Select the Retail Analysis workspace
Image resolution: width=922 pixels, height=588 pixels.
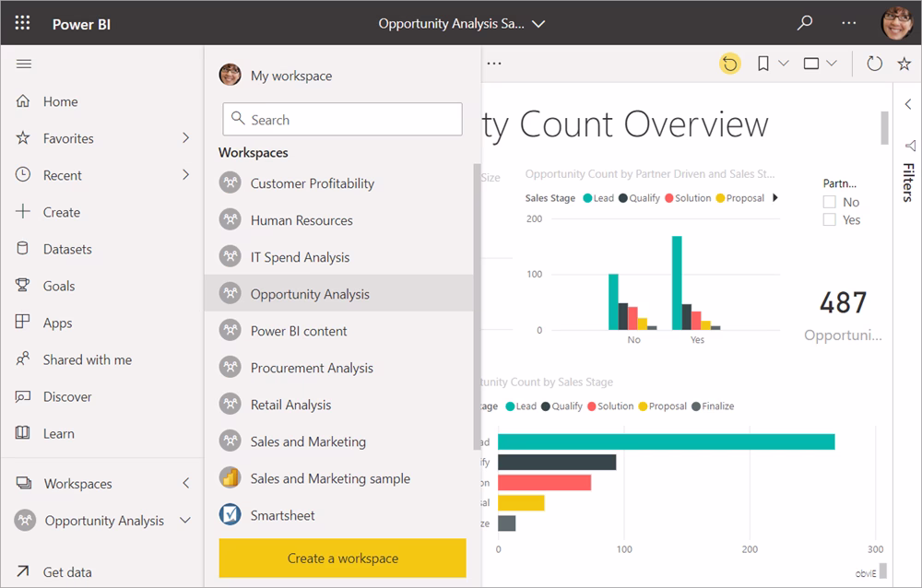click(x=290, y=405)
